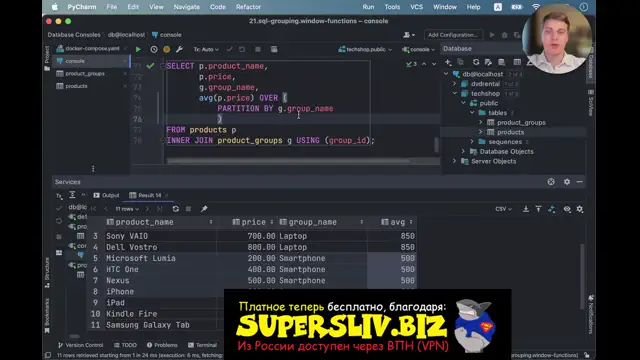Open the query history clock icon
Image resolution: width=640 pixels, height=360 pixels.
click(153, 49)
